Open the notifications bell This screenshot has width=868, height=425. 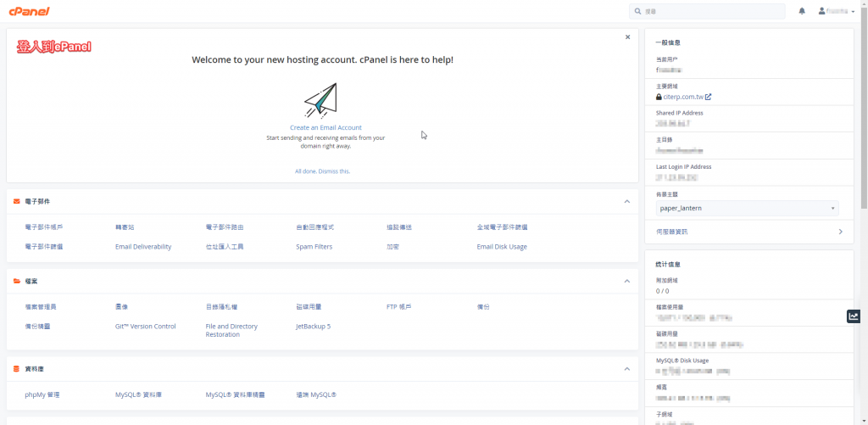point(802,11)
